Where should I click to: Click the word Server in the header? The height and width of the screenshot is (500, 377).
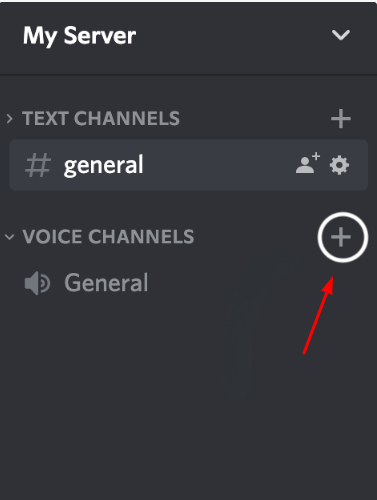pos(100,35)
